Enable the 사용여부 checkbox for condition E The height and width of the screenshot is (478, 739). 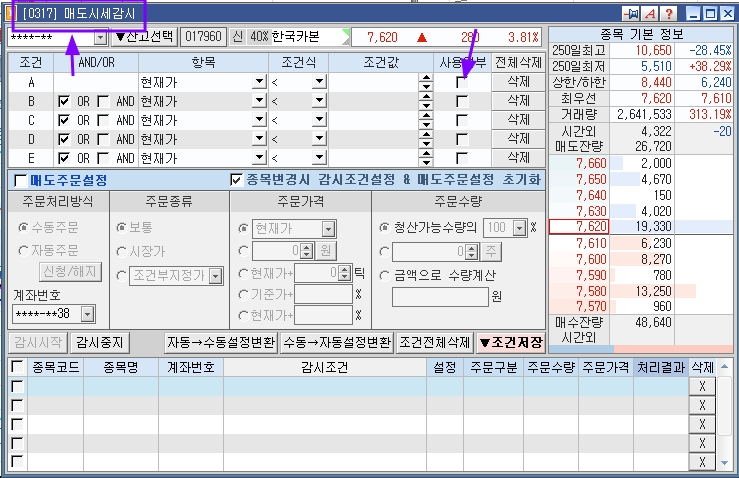(462, 158)
